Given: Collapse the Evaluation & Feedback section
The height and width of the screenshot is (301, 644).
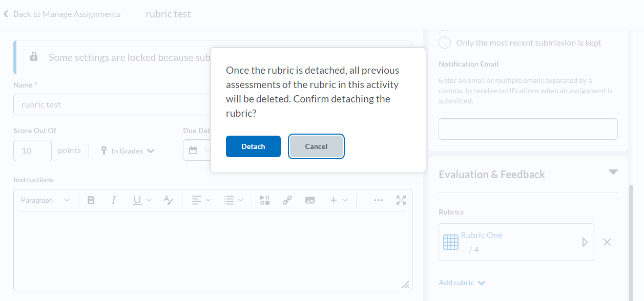Looking at the screenshot, I should pos(613,172).
